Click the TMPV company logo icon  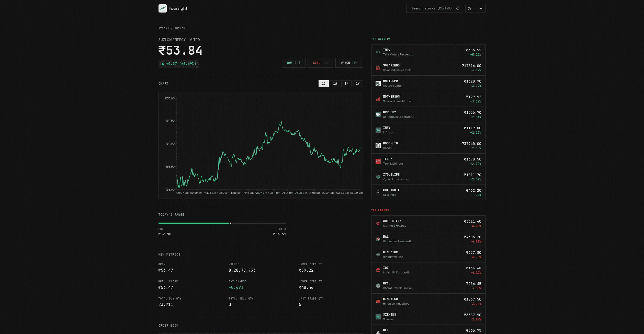click(x=378, y=52)
